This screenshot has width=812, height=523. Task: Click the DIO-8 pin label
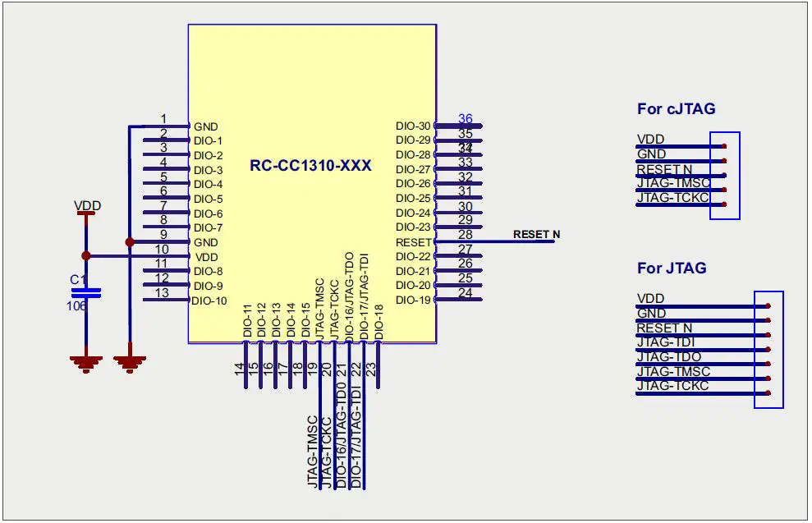point(209,271)
